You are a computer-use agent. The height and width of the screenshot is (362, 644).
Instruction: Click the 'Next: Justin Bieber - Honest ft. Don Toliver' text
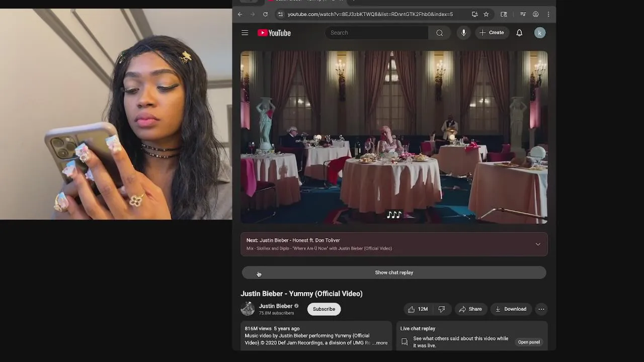click(293, 240)
